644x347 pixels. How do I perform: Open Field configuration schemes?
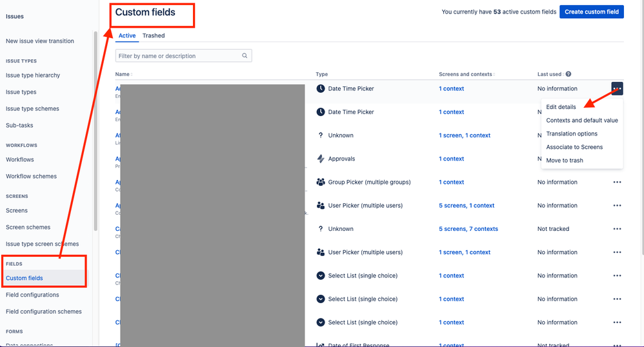(x=43, y=312)
